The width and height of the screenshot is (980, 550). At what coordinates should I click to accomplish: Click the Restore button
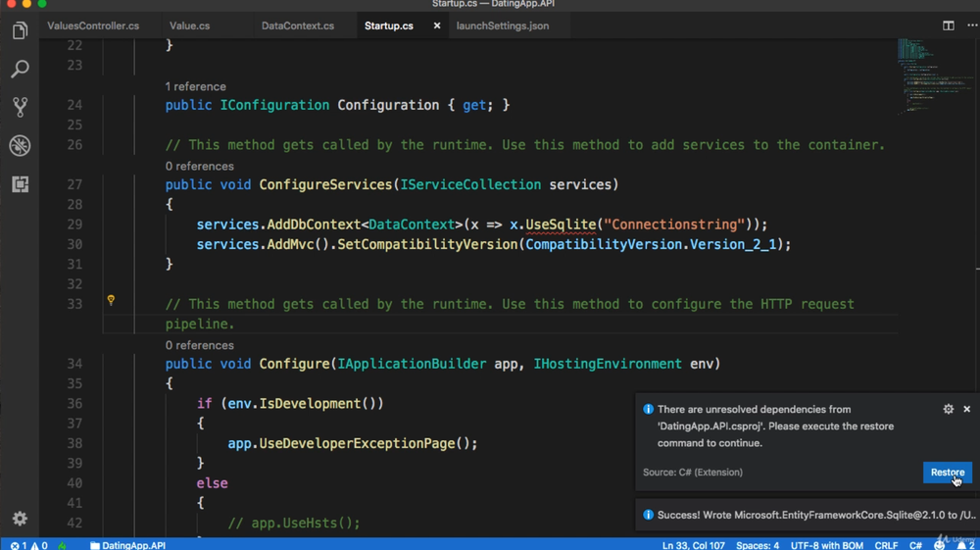click(947, 473)
